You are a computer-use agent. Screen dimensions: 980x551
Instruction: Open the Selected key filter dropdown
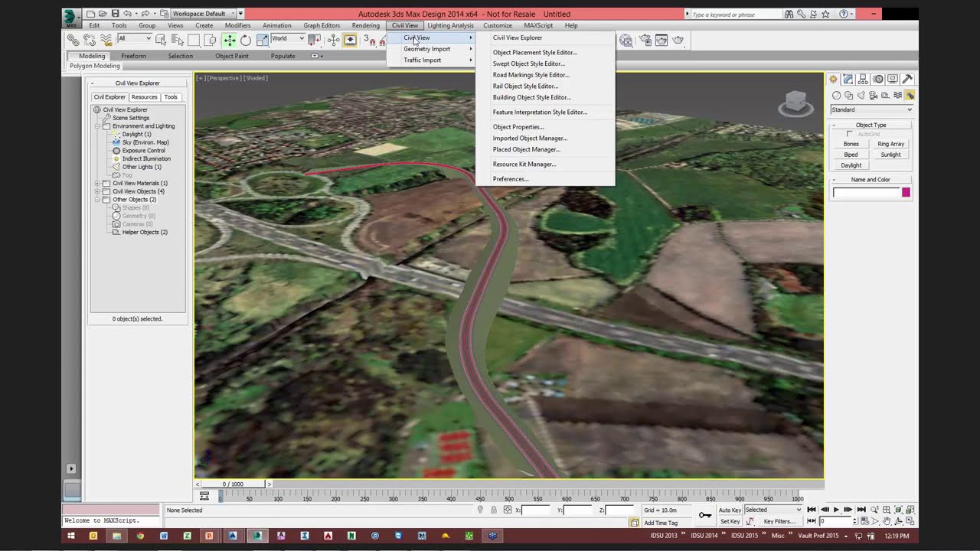pyautogui.click(x=773, y=510)
